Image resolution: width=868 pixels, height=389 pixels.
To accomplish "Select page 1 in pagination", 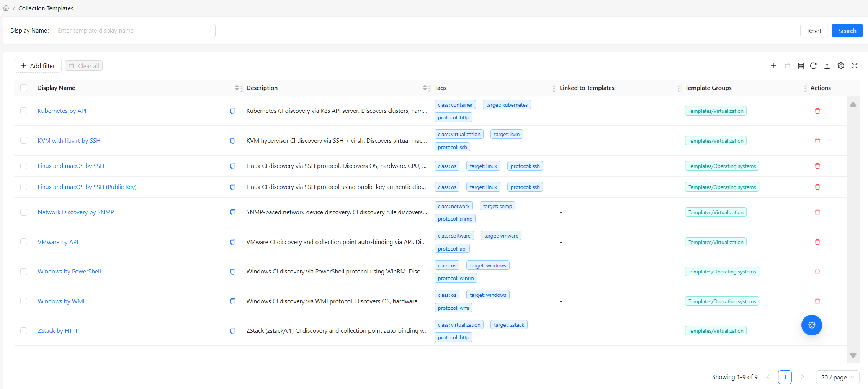I will click(x=785, y=377).
